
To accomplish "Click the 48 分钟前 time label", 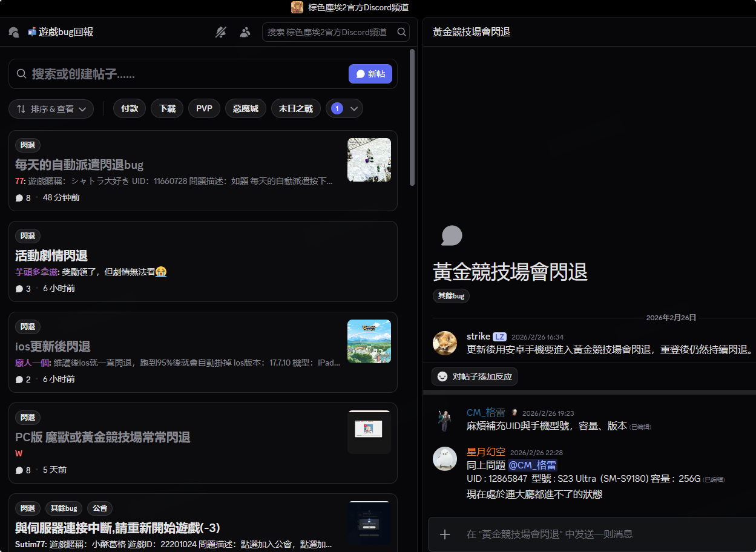I will tap(61, 198).
